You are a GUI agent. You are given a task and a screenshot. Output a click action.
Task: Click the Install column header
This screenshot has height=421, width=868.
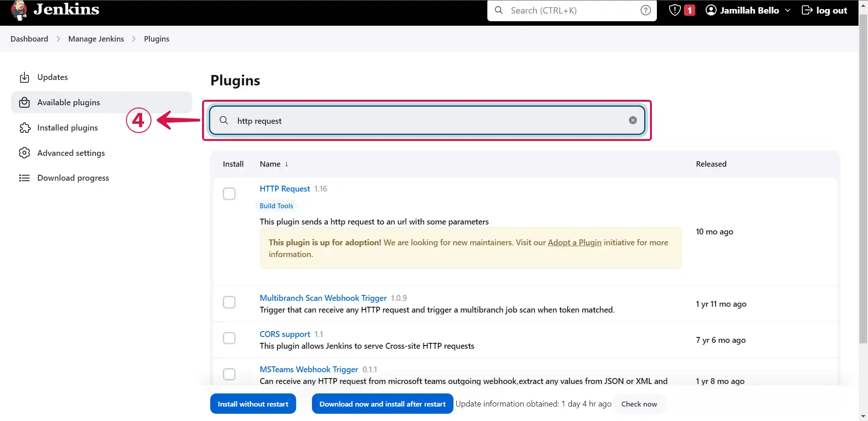pos(233,164)
